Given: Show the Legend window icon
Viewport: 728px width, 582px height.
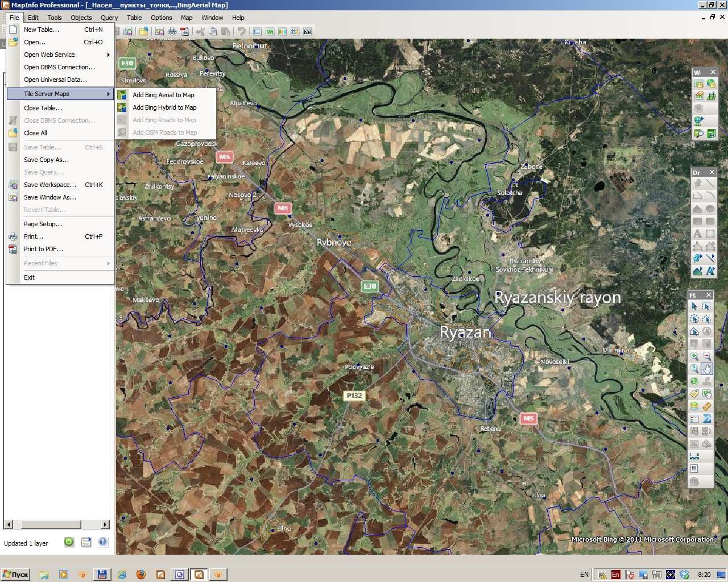Looking at the screenshot, I should (694, 419).
